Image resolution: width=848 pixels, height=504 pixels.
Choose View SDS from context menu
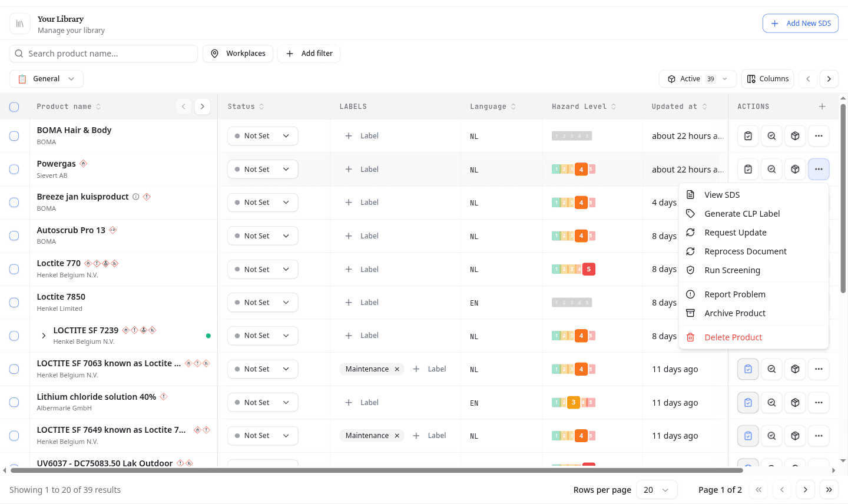(x=754, y=195)
